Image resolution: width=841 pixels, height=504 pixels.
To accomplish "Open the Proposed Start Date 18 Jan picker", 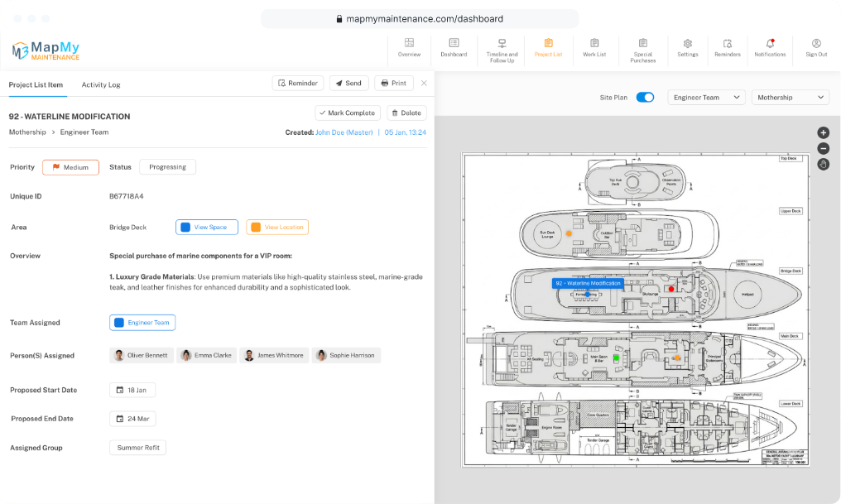I will coord(132,391).
